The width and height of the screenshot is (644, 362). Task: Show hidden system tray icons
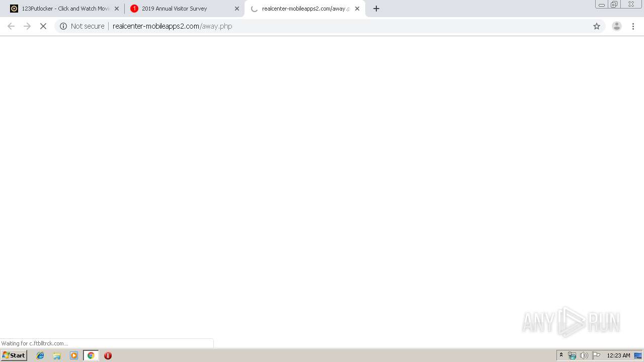click(x=561, y=355)
